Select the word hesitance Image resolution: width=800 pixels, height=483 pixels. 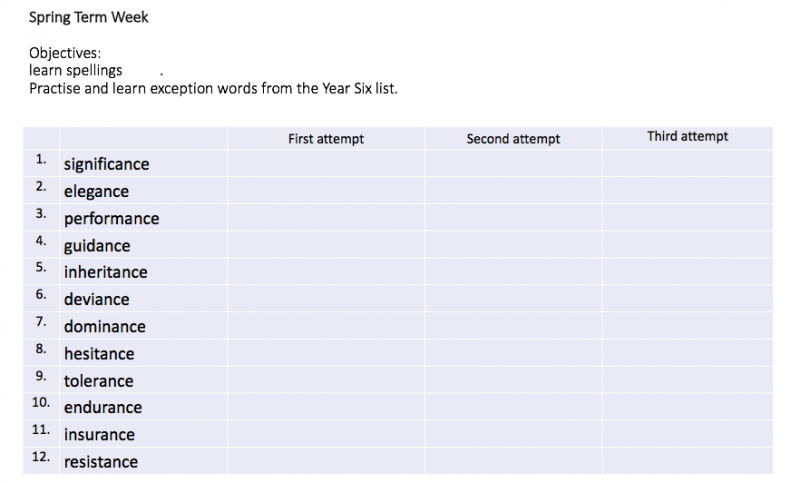point(99,354)
